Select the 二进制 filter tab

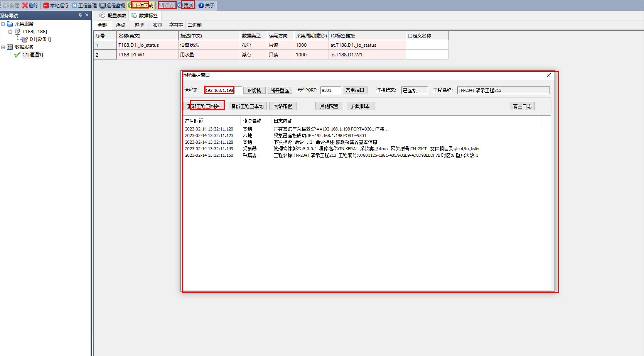coord(195,25)
